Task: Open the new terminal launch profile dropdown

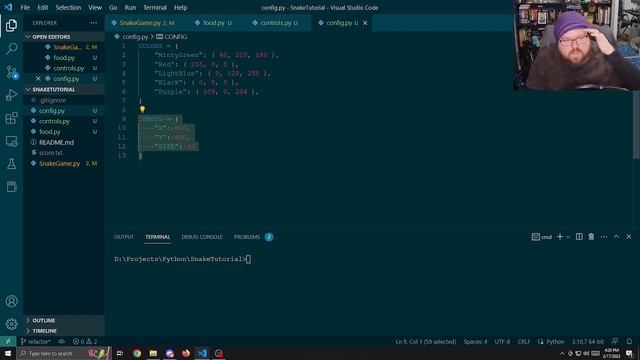Action: point(567,237)
